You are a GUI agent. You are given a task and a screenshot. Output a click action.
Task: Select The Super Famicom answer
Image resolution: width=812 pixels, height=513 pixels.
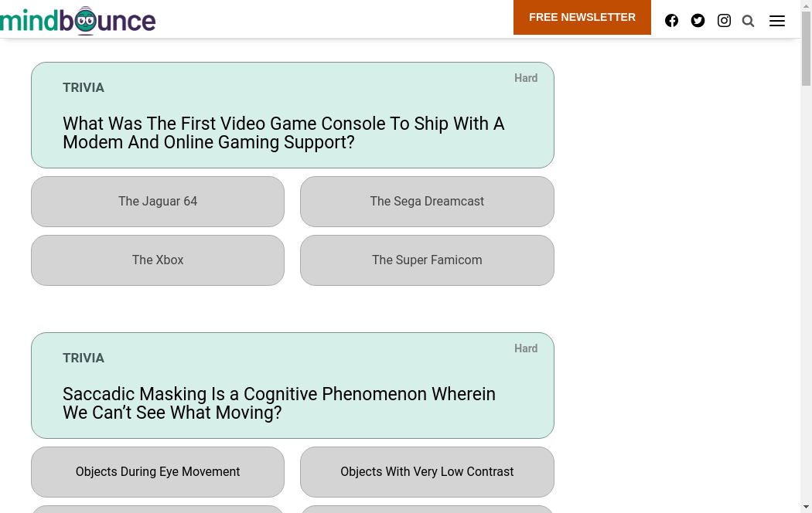pos(427,260)
